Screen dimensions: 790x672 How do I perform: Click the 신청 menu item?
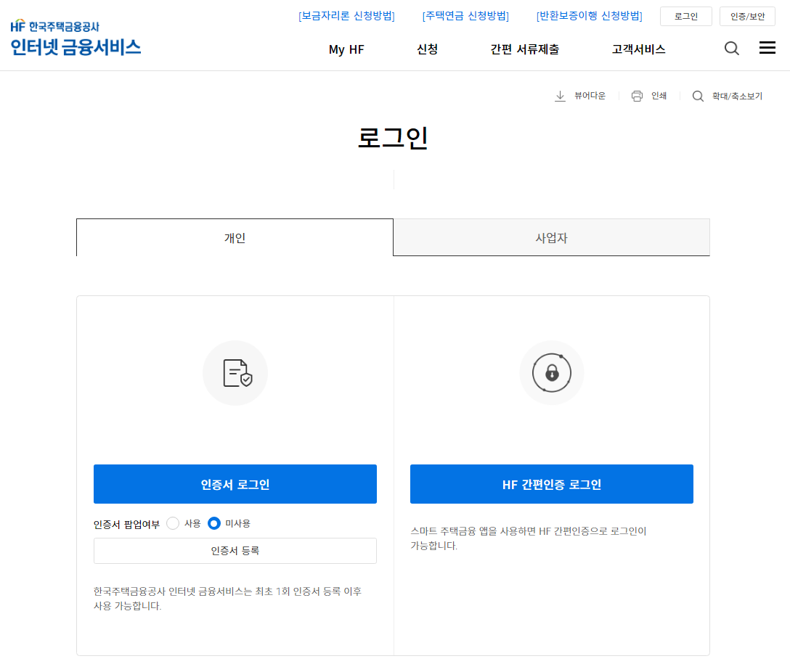[x=427, y=49]
